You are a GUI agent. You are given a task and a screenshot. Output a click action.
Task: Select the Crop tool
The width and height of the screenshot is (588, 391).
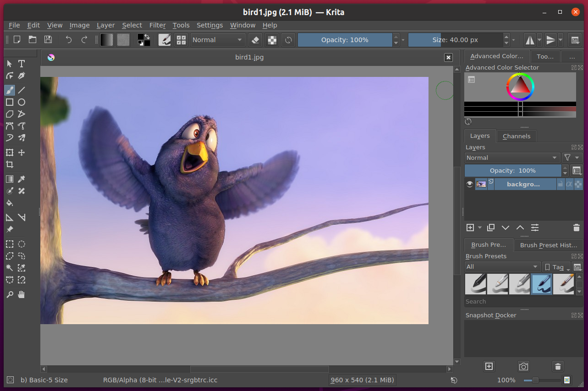(10, 164)
